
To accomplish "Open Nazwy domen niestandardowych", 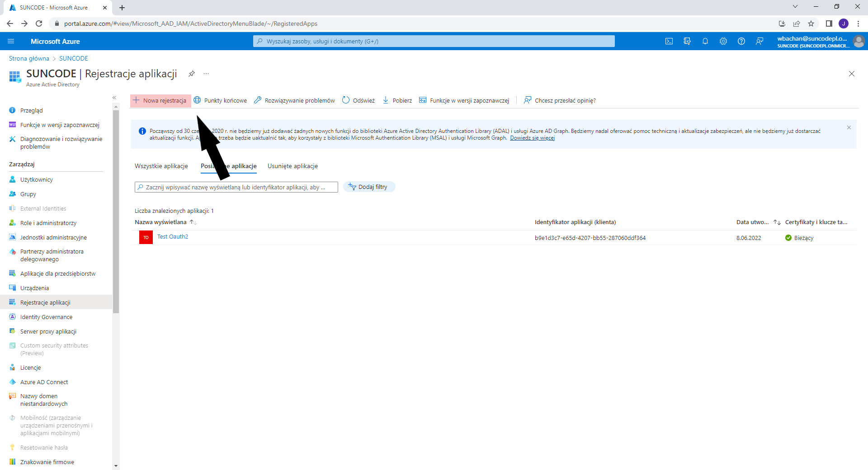I will 44,400.
